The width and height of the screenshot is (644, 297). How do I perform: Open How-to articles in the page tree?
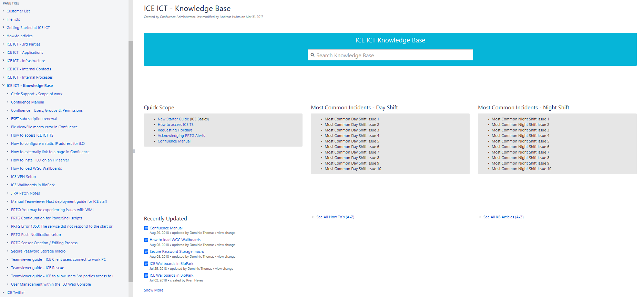20,36
